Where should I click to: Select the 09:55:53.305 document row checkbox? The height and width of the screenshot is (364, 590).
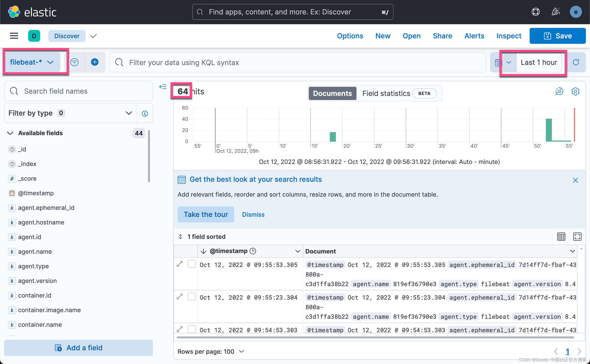(192, 264)
